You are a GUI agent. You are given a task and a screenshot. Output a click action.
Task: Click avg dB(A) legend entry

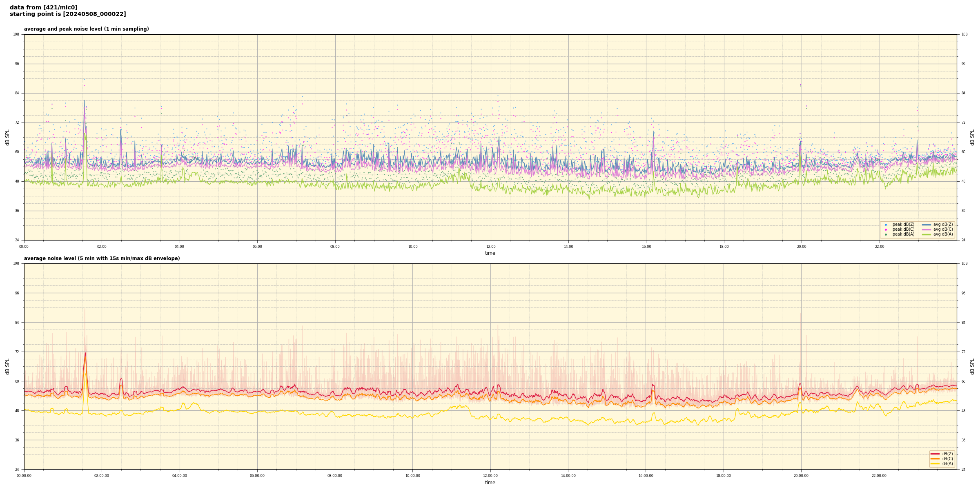tap(942, 234)
